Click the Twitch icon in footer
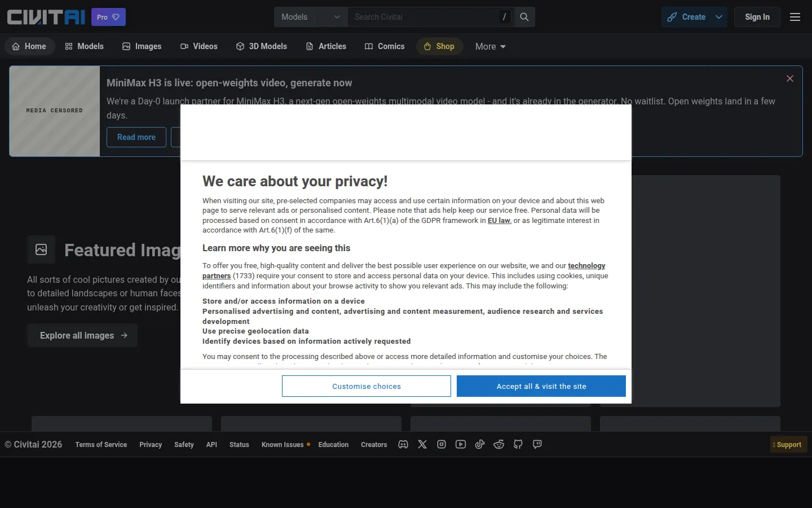Viewport: 812px width, 508px height. [537, 445]
